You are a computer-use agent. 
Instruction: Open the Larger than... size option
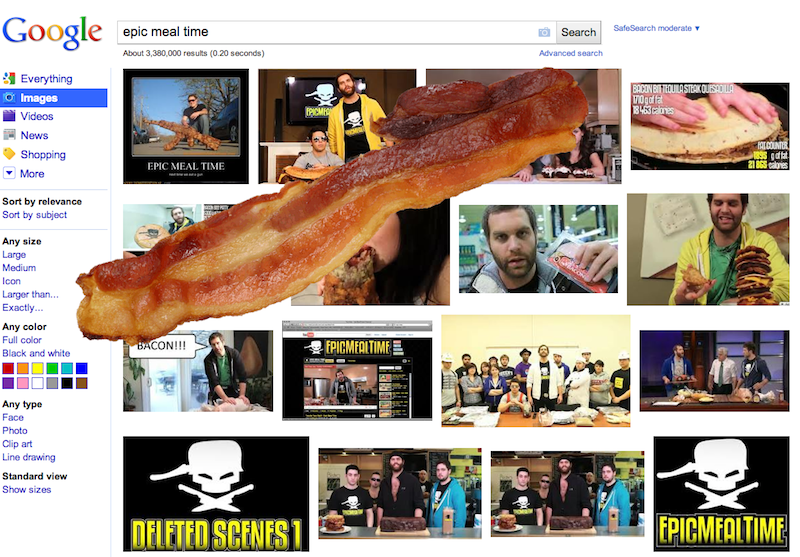coord(30,295)
